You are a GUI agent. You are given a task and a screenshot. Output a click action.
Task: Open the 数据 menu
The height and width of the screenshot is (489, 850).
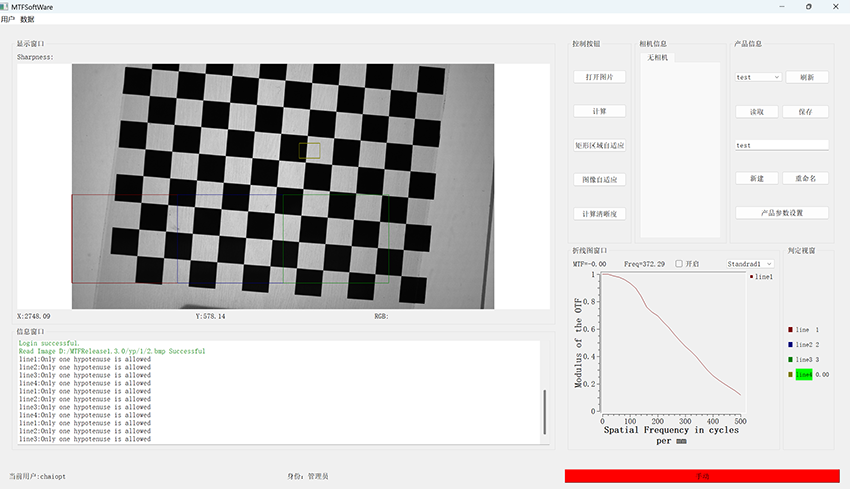(27, 19)
